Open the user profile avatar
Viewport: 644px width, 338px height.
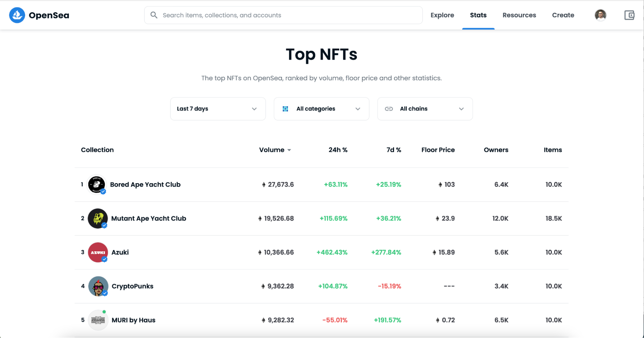click(601, 15)
